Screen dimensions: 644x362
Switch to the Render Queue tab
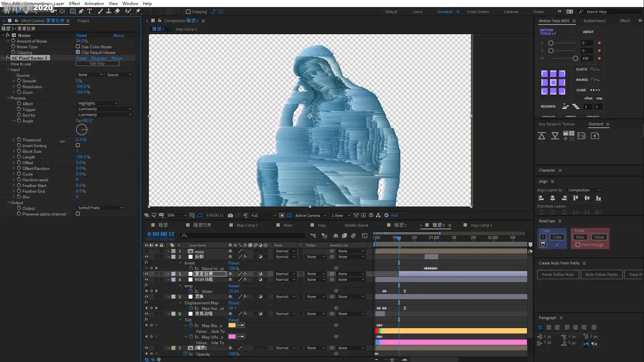356,225
